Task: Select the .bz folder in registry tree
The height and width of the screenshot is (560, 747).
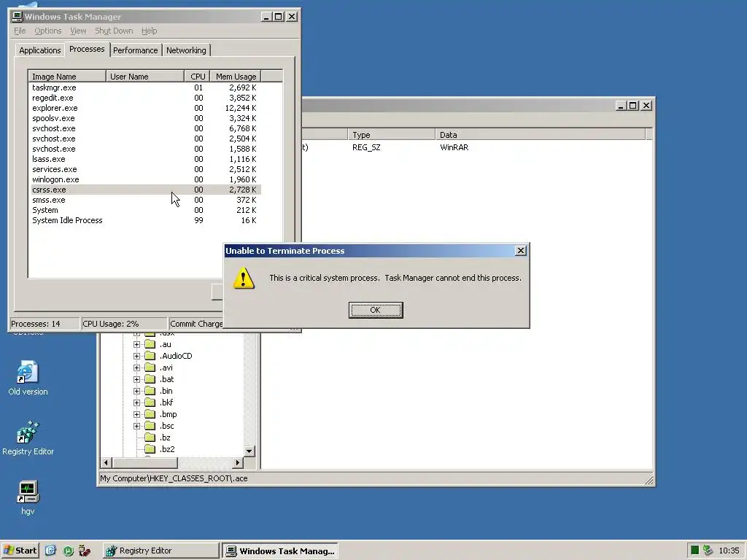Action: [x=165, y=437]
